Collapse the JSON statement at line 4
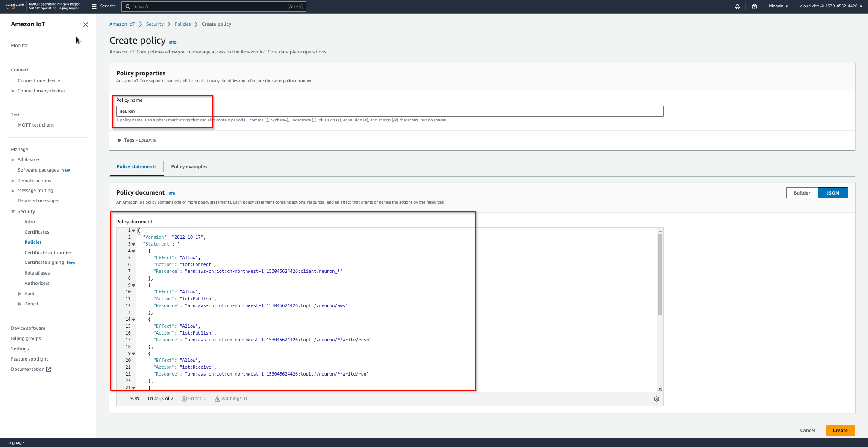868x447 pixels. point(133,251)
